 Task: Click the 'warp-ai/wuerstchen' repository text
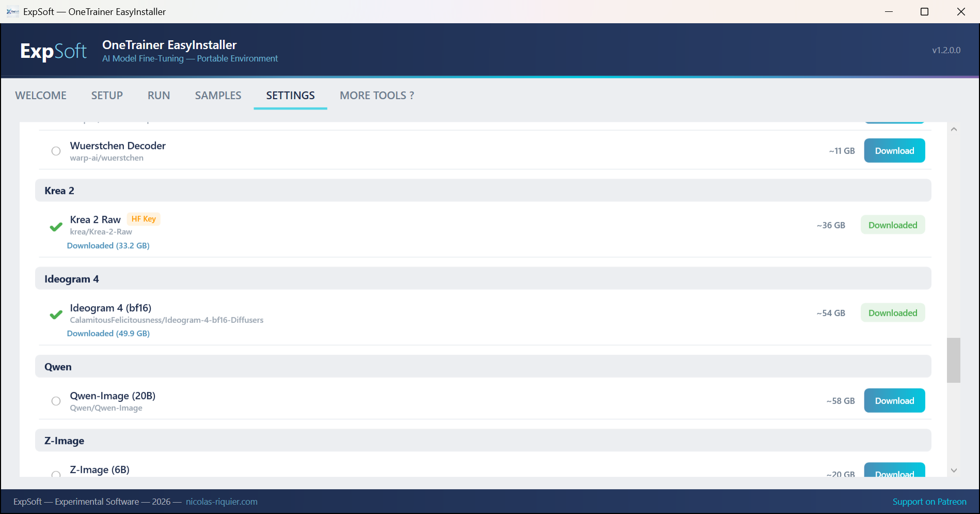[107, 158]
